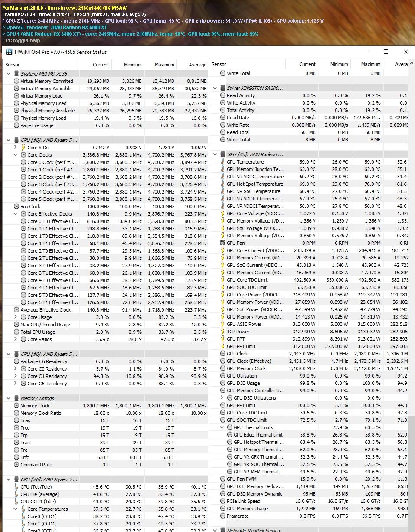Click the GPU Temperature thermometer icon
The width and height of the screenshot is (415, 532).
tap(223, 162)
